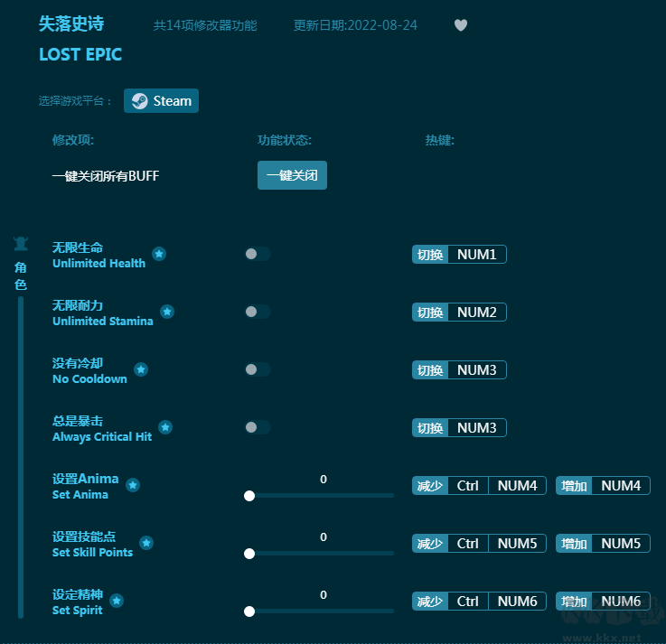
Task: Enable Always Critical Hit toggle
Action: (x=257, y=427)
